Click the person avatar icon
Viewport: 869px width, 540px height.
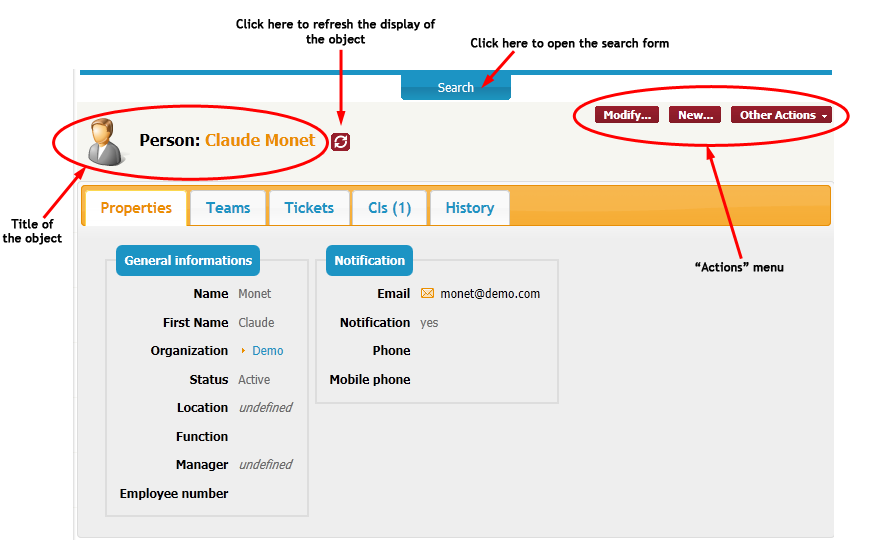coord(105,141)
